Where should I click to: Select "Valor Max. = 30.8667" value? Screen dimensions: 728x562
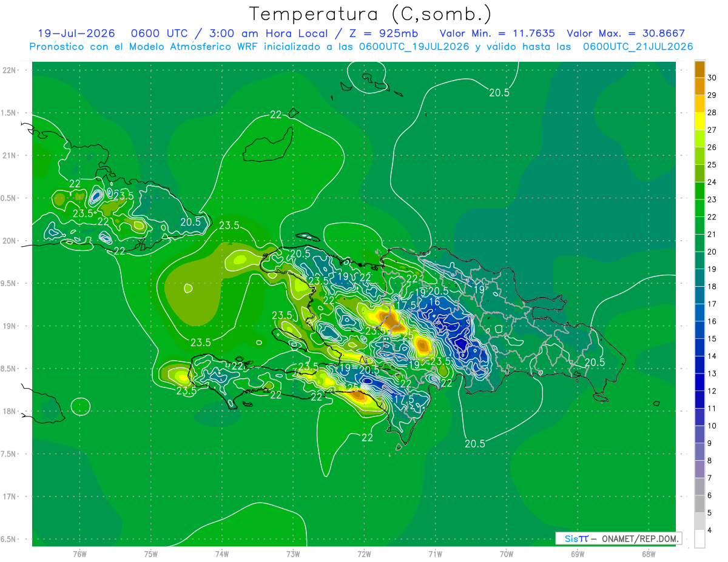pos(627,33)
